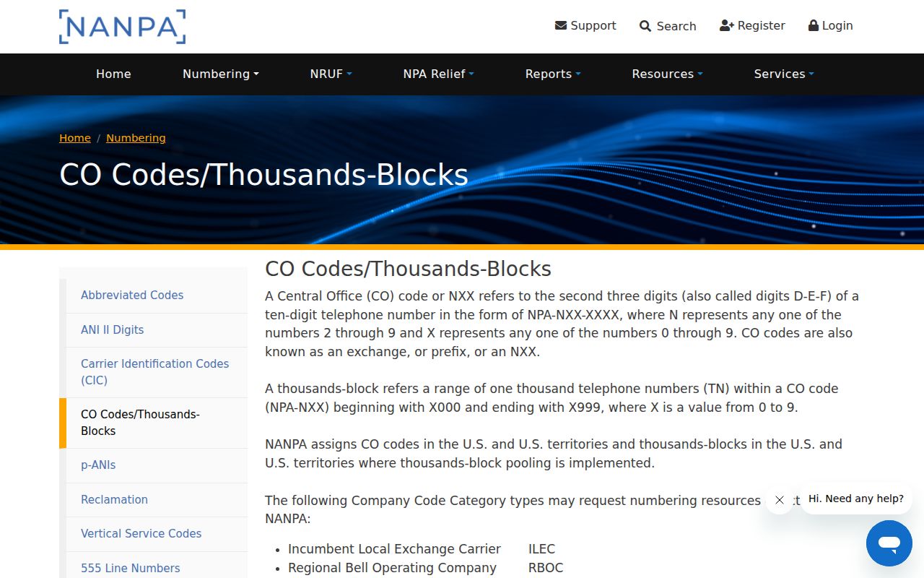Open p-ANIs in the sidebar

tap(157, 465)
